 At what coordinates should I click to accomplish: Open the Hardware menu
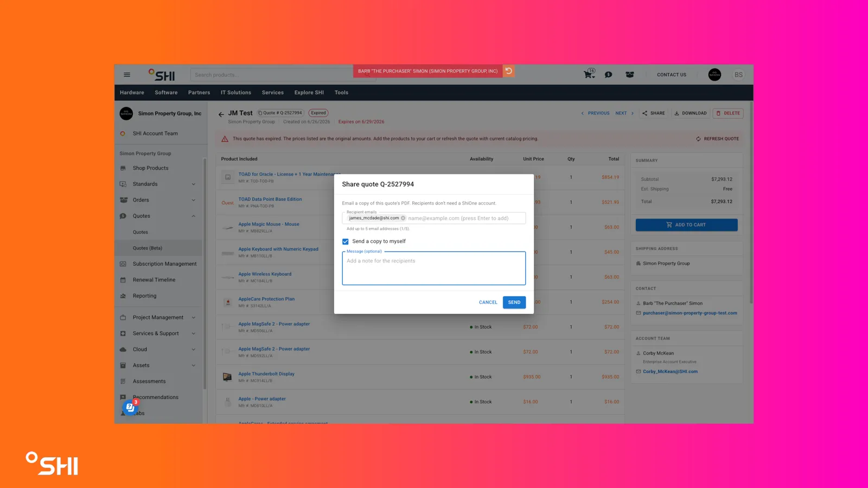tap(132, 93)
